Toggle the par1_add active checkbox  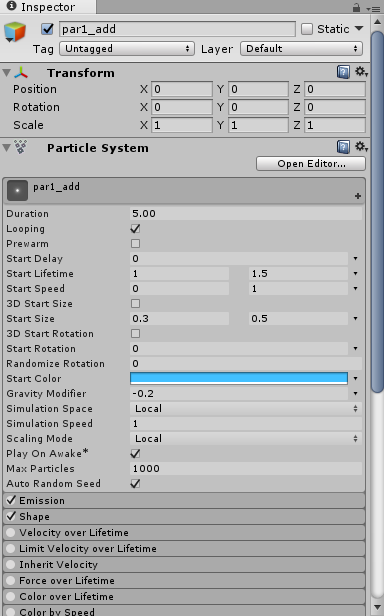tap(47, 29)
